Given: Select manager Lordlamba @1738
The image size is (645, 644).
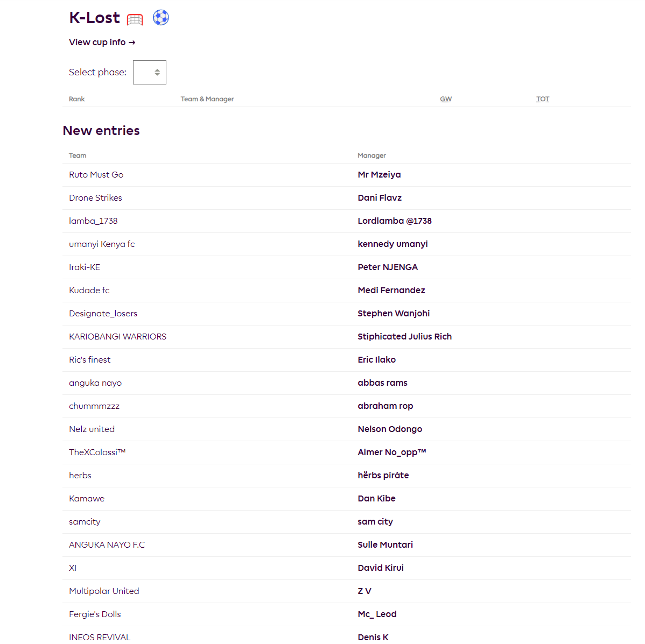Looking at the screenshot, I should pos(395,221).
